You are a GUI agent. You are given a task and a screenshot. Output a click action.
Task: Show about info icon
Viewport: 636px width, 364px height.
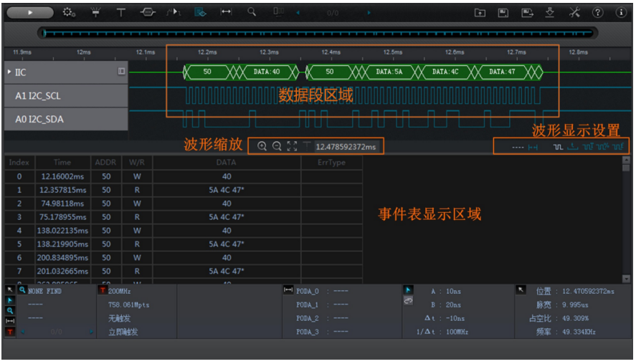[x=621, y=13]
